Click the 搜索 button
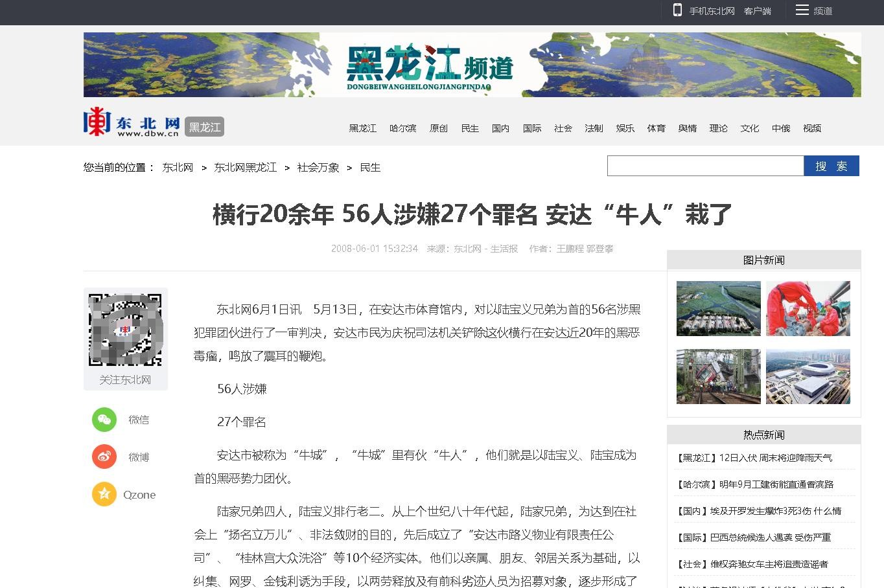This screenshot has width=884, height=588. click(831, 166)
